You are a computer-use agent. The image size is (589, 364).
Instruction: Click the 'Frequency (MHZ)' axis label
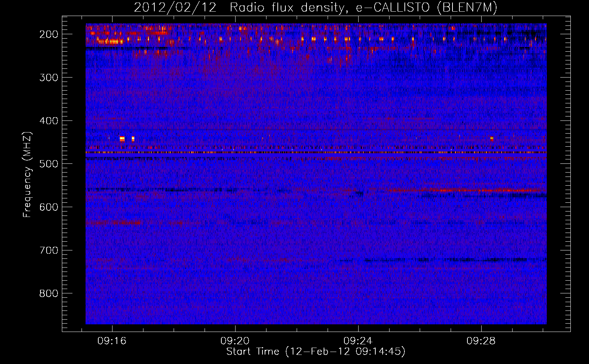point(27,175)
